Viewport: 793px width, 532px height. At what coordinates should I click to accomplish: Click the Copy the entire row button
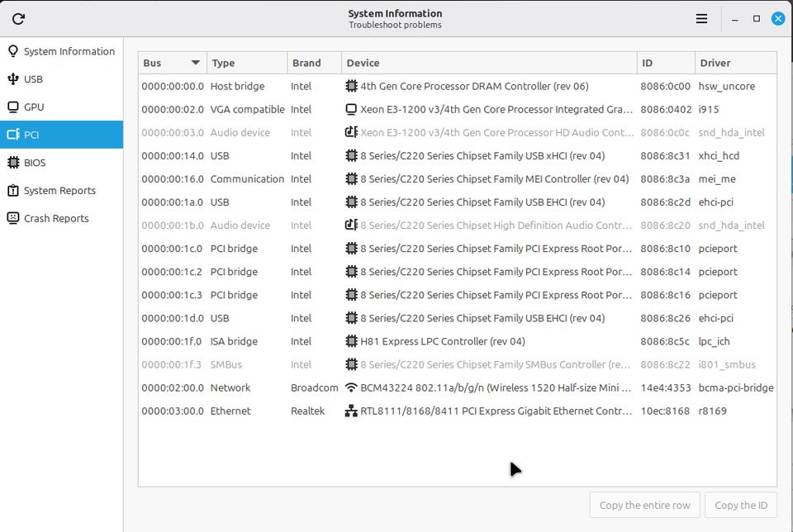pos(644,506)
